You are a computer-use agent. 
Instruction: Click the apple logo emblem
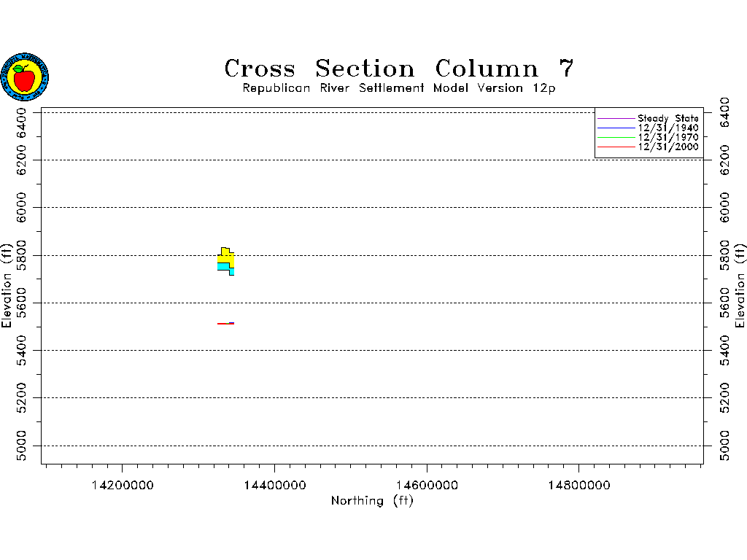point(25,77)
